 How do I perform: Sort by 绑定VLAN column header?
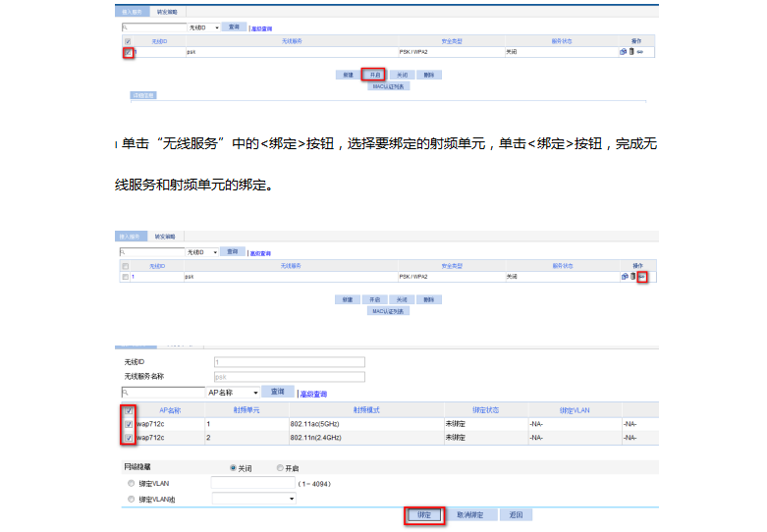(x=575, y=410)
